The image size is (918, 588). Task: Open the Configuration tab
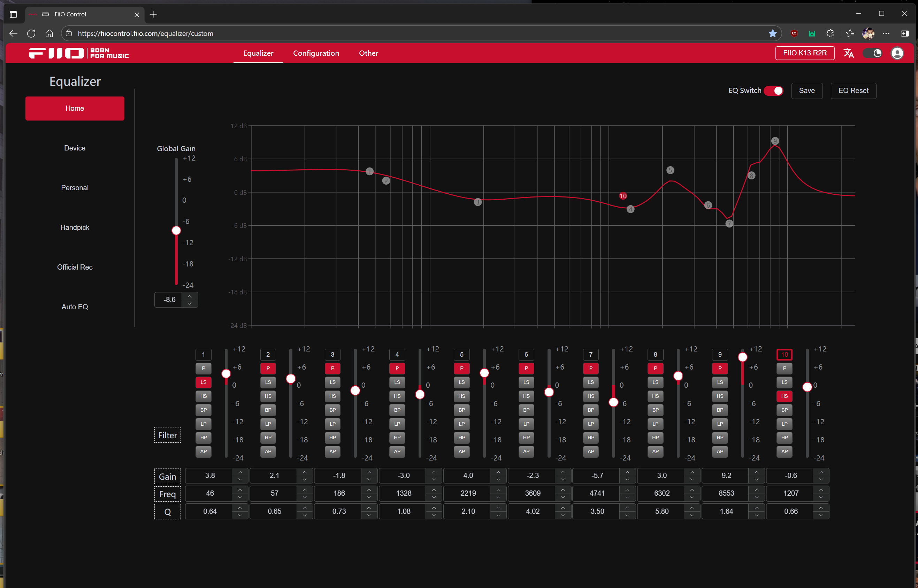[316, 53]
